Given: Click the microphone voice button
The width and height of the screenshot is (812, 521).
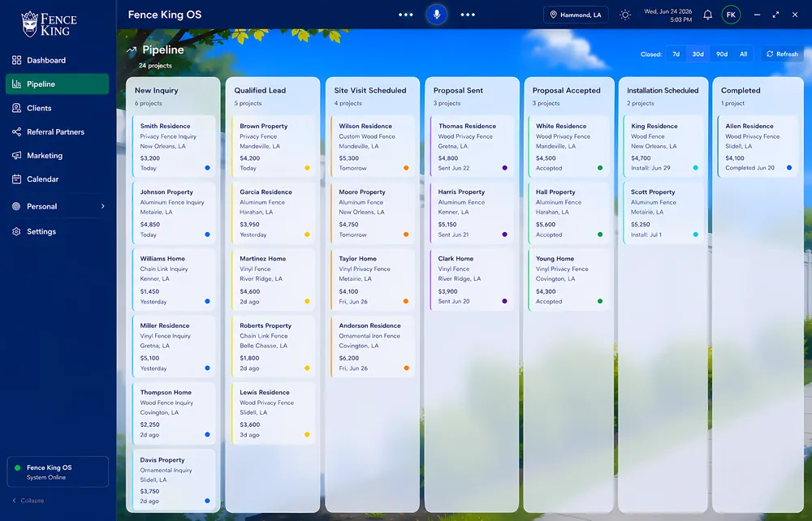Looking at the screenshot, I should point(437,15).
